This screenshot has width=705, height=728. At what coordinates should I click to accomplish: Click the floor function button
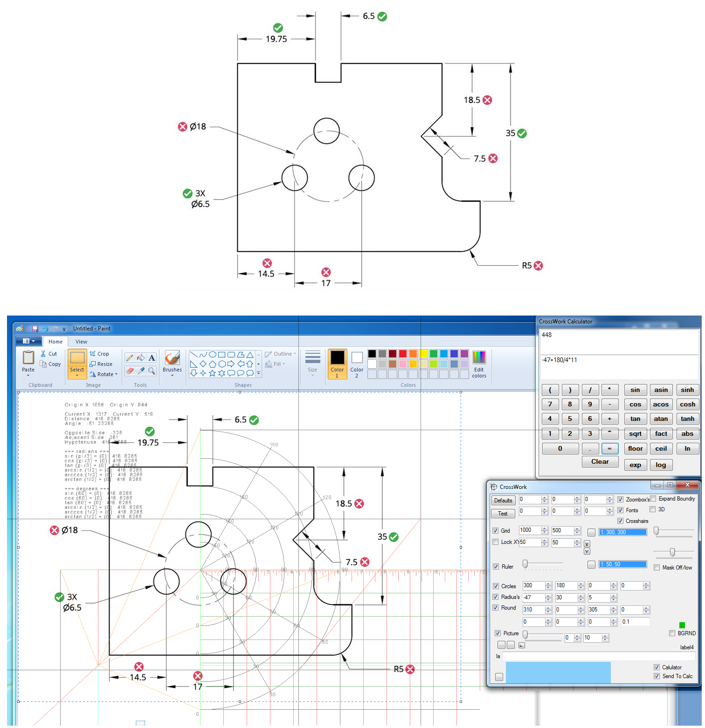pos(635,448)
